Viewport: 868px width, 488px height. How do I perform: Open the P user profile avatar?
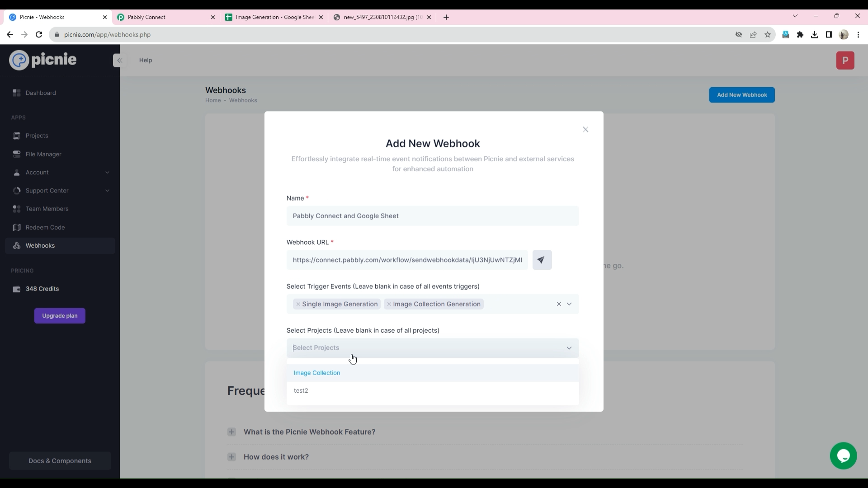point(845,61)
